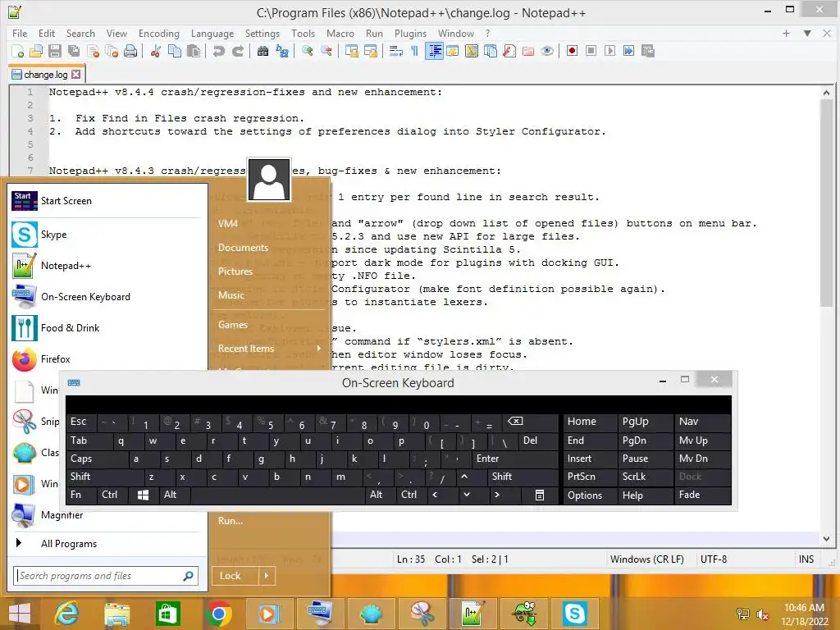
Task: Click the scroll down arrow of editor
Action: tap(826, 539)
